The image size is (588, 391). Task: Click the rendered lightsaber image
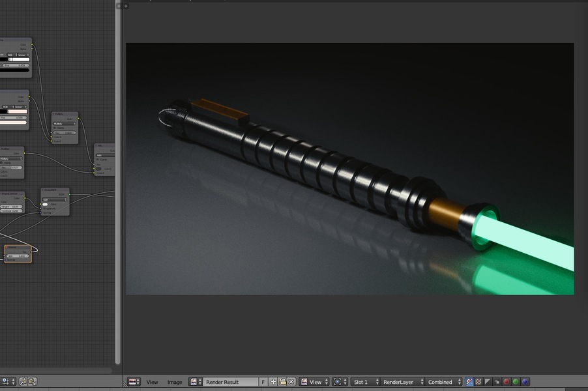pyautogui.click(x=349, y=169)
